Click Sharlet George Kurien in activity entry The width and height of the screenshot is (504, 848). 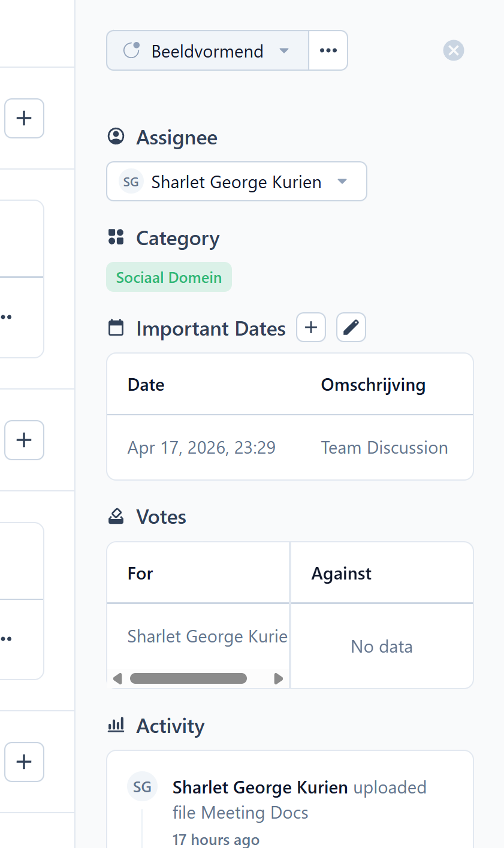click(260, 787)
